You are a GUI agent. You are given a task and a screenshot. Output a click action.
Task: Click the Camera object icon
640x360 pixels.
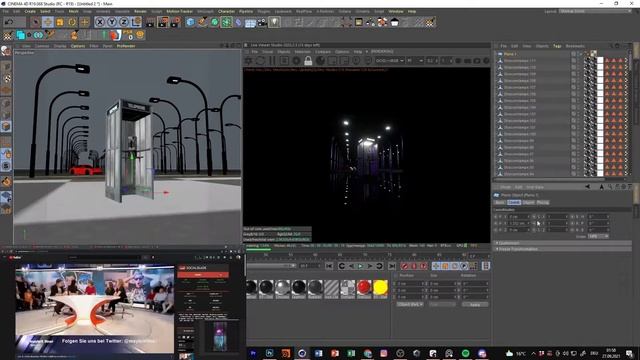point(262,22)
